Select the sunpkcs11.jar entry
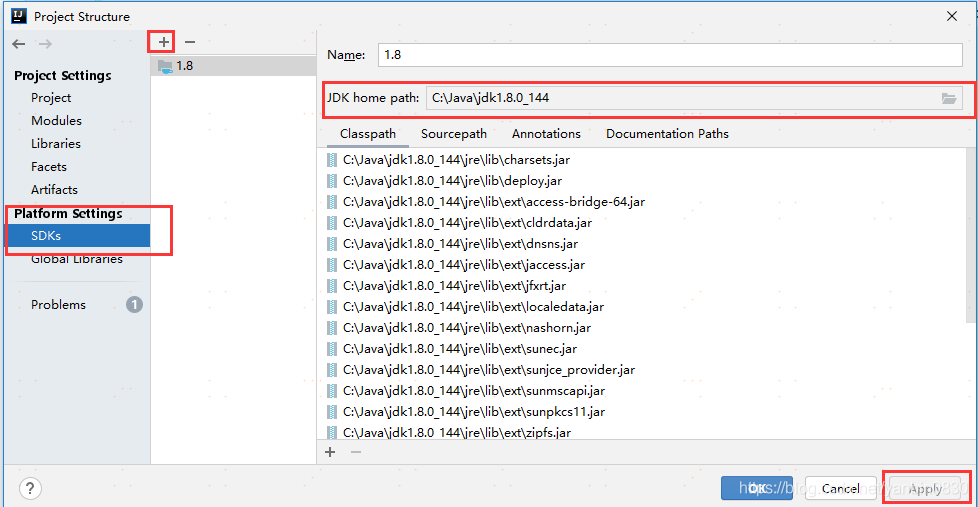 (x=474, y=412)
